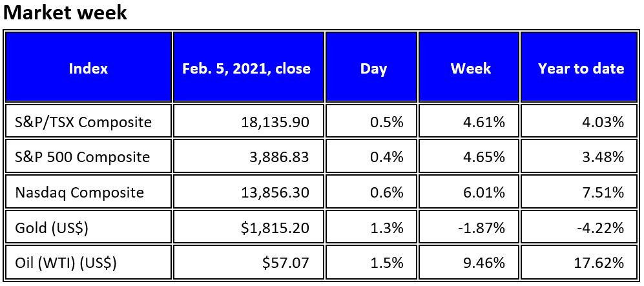Select the -1.87% weekly change cell

483,228
